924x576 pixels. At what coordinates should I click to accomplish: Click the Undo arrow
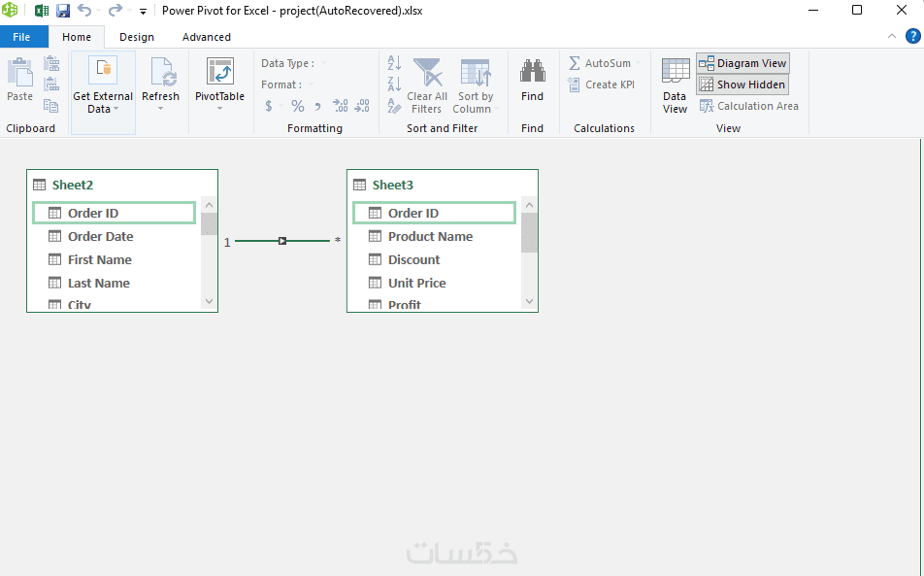tap(84, 10)
